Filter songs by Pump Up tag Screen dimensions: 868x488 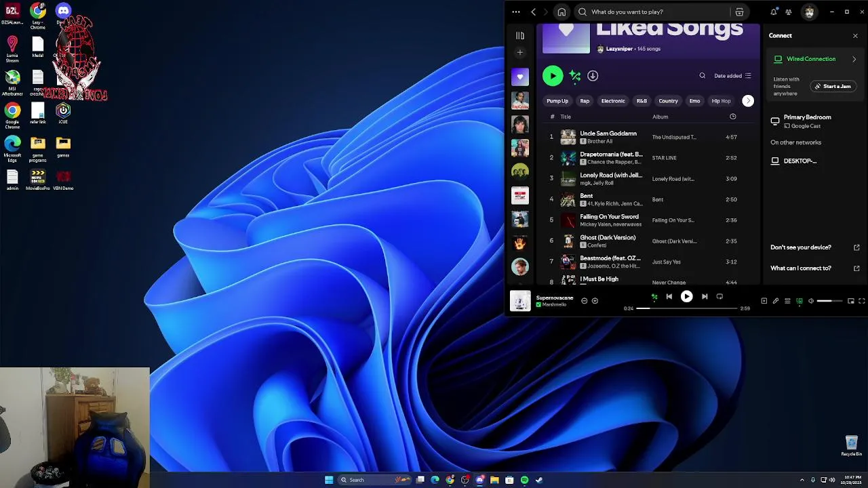pyautogui.click(x=557, y=101)
